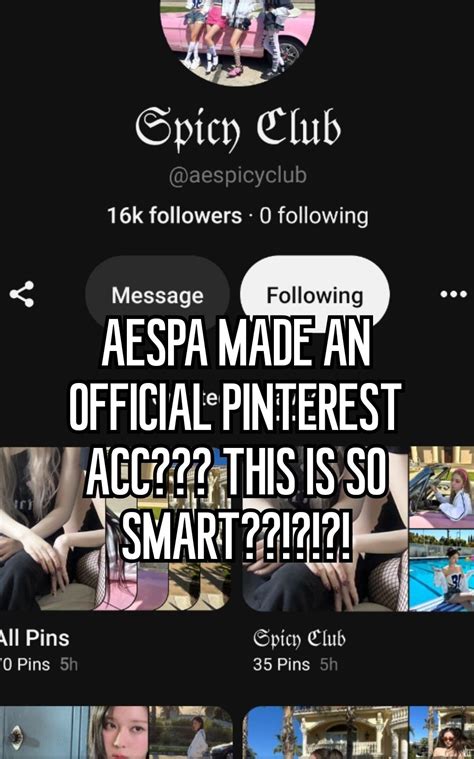View the 0 following list
Viewport: 474px width, 759px height.
[314, 215]
